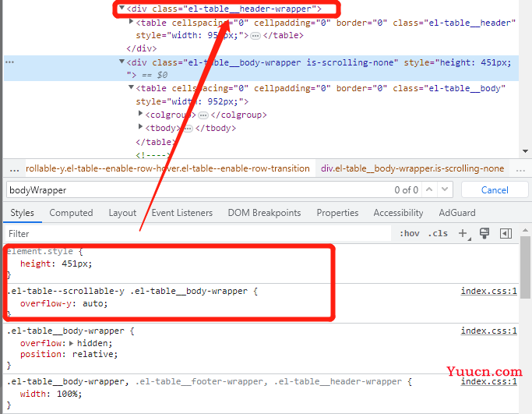Collapse the el-table__body table node
532x414 pixels.
pyautogui.click(x=132, y=87)
